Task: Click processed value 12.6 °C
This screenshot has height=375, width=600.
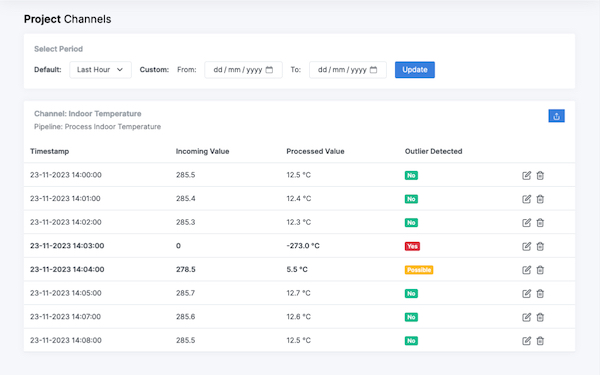Action: tap(299, 317)
